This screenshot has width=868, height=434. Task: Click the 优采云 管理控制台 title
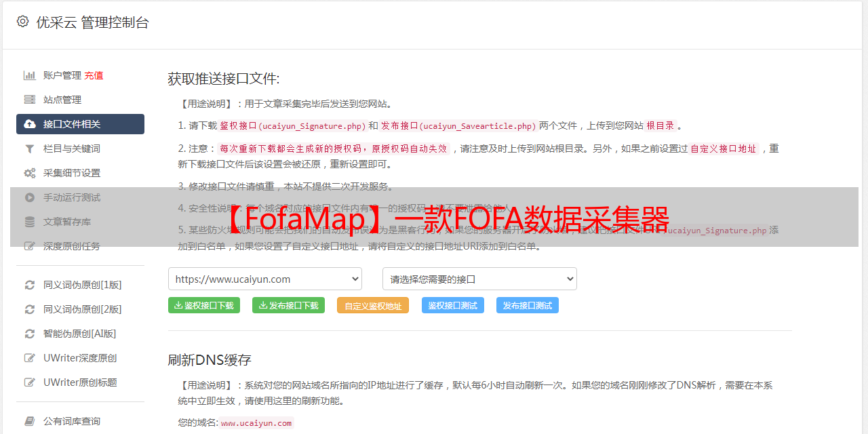(92, 22)
